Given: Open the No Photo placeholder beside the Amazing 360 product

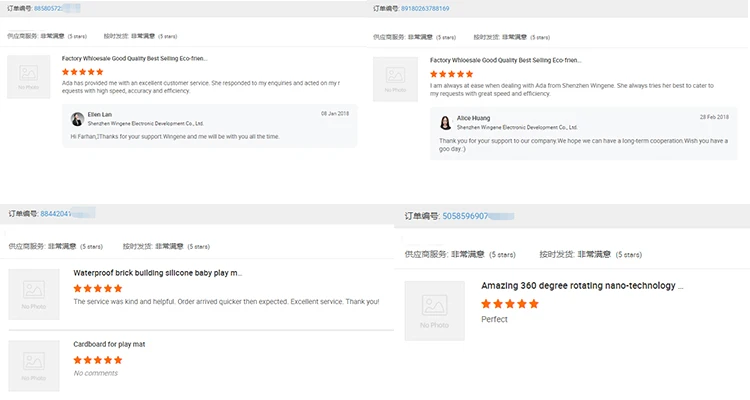Looking at the screenshot, I should [x=434, y=311].
